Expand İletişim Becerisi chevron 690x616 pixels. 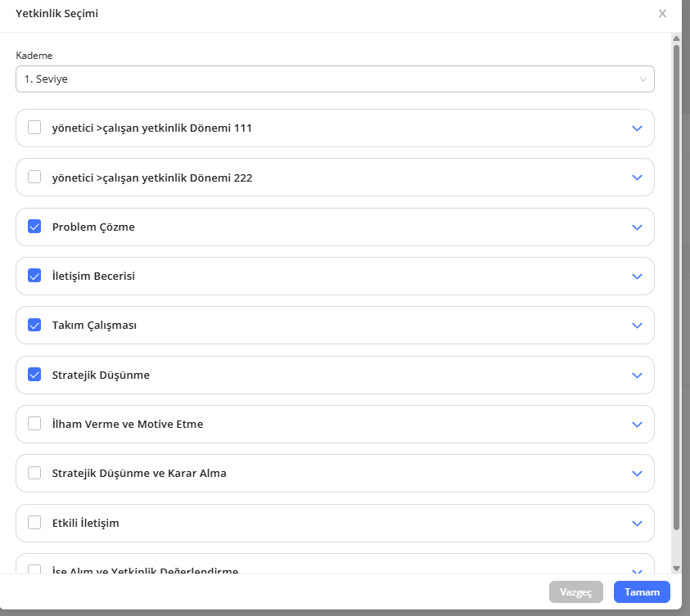638,277
